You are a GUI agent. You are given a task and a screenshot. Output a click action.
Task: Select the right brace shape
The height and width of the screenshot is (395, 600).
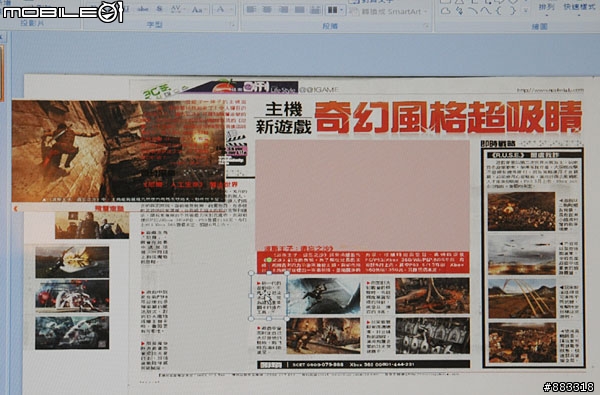coord(513,11)
